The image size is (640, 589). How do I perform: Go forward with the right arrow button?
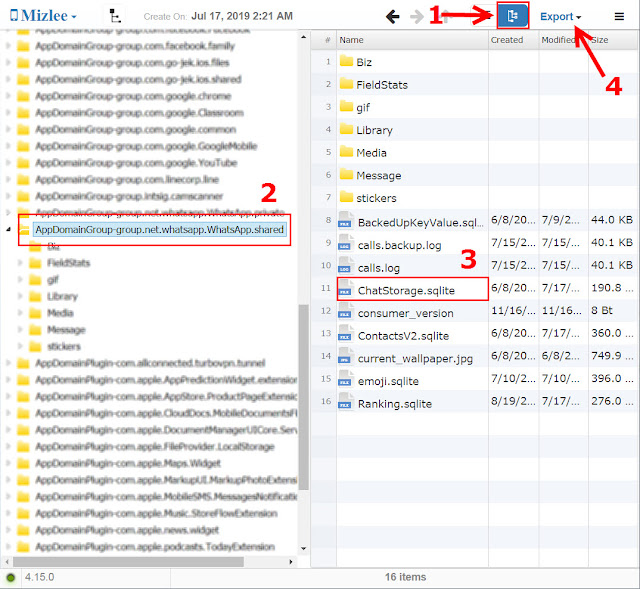point(417,17)
